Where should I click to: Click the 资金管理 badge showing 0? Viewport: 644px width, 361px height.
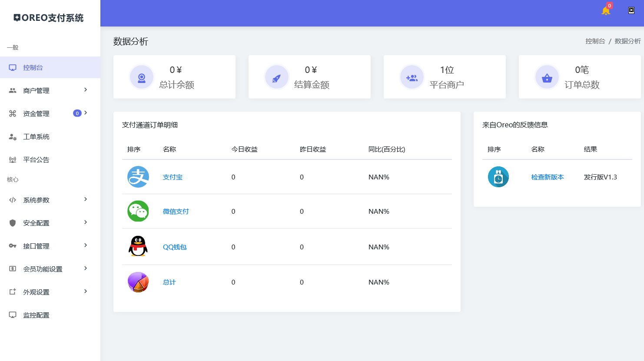tap(77, 113)
